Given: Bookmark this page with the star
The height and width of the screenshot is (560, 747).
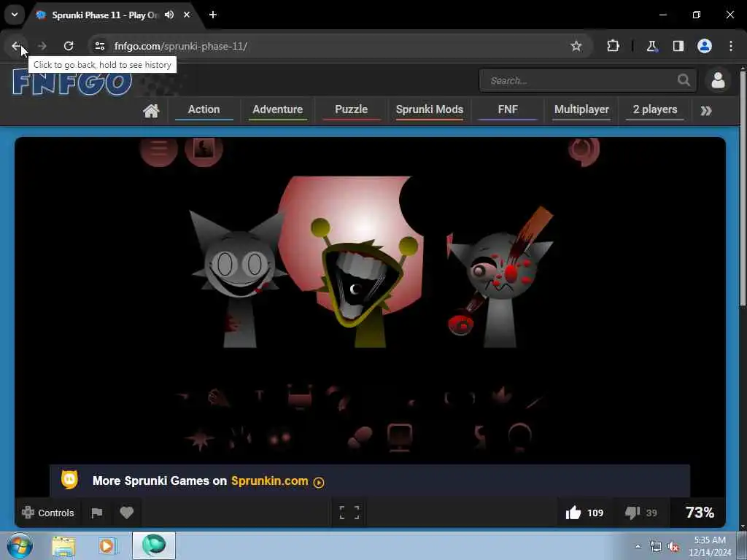Looking at the screenshot, I should click(x=576, y=46).
